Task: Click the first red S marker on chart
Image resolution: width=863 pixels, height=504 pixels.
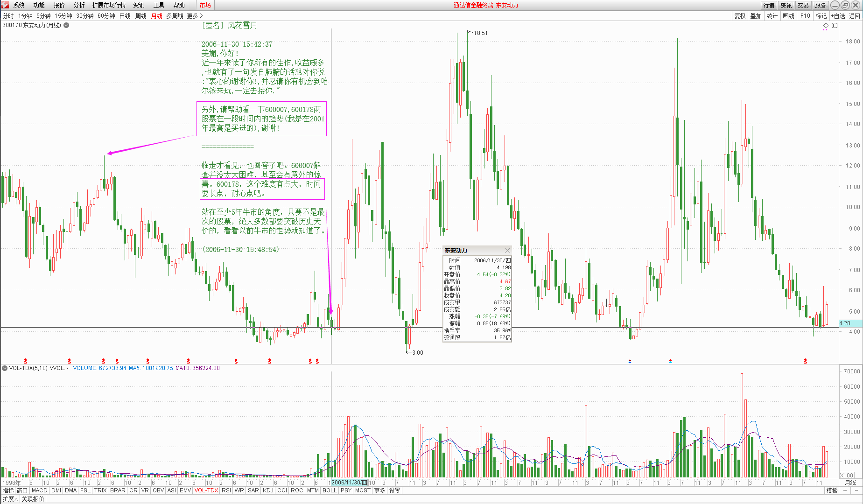Action: (x=26, y=361)
